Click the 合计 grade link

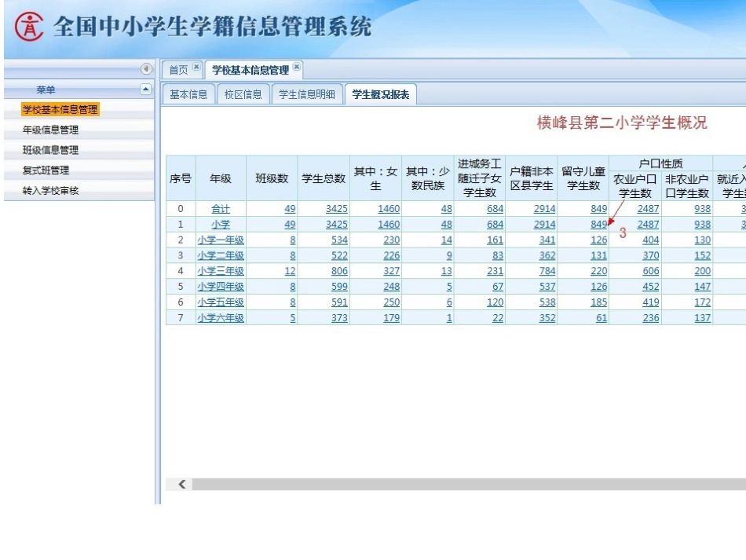pos(221,209)
